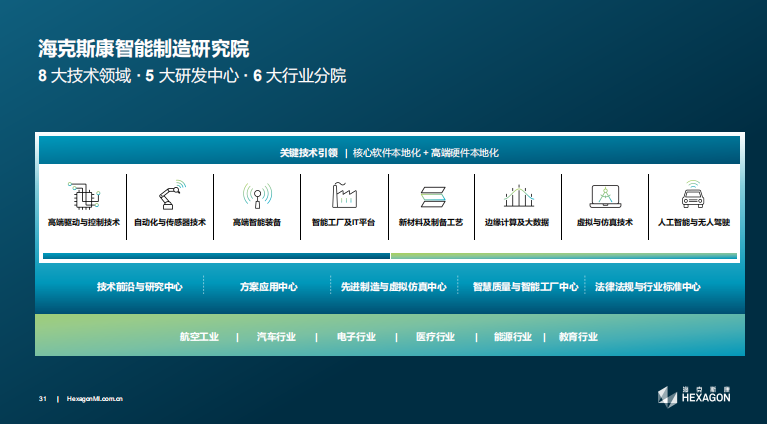Select the 人工智能与无人驾驶 label
This screenshot has height=424, width=767.
pos(694,223)
